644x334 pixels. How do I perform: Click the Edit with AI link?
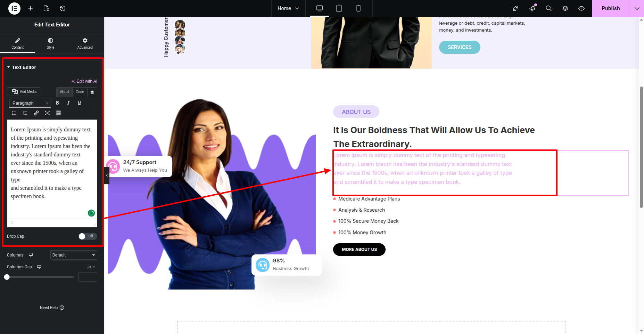84,81
